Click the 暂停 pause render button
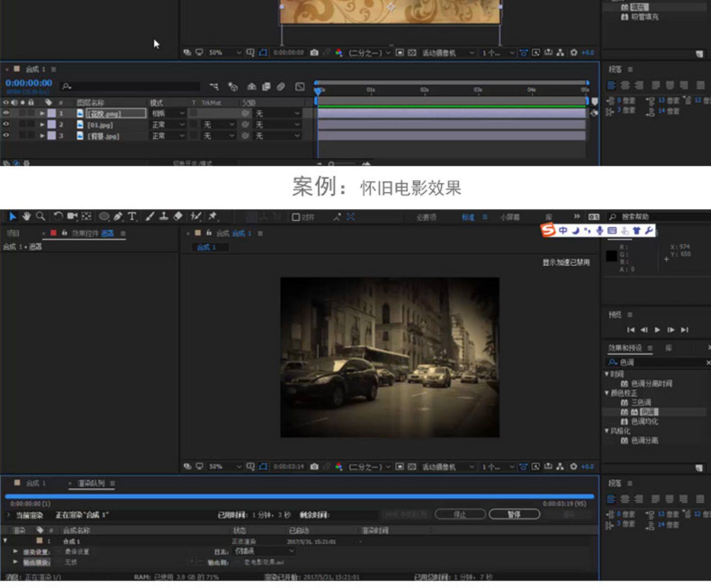The image size is (711, 588). (514, 514)
